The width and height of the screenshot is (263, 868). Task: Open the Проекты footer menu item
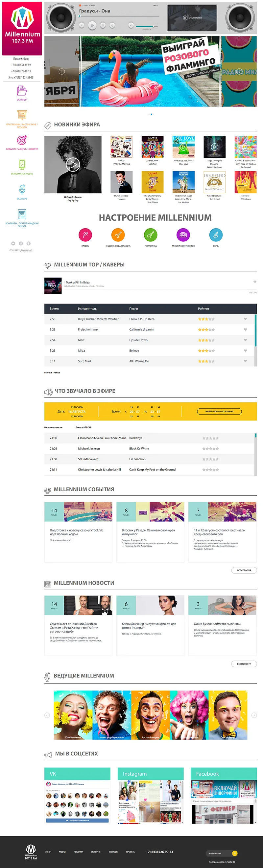pos(131,852)
